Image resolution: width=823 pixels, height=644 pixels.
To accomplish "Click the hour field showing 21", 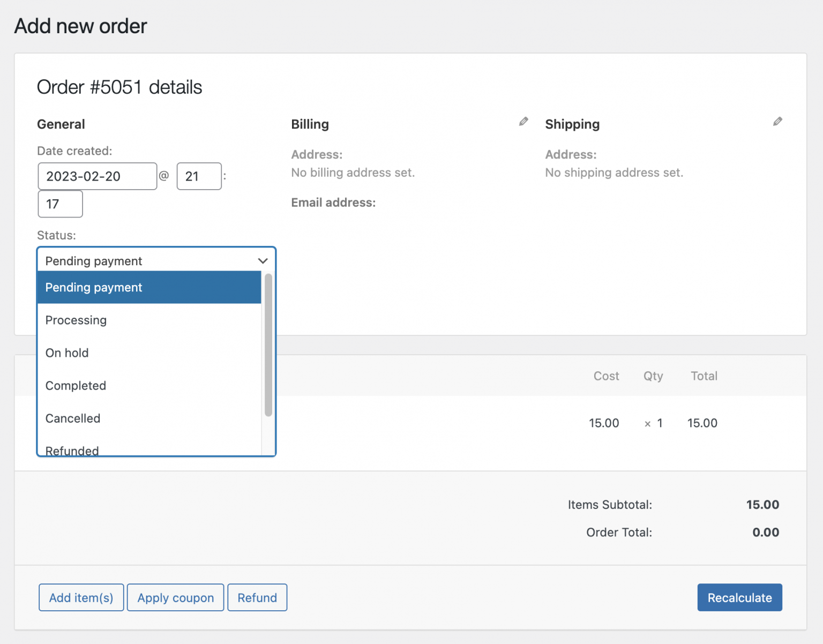I will (x=199, y=176).
